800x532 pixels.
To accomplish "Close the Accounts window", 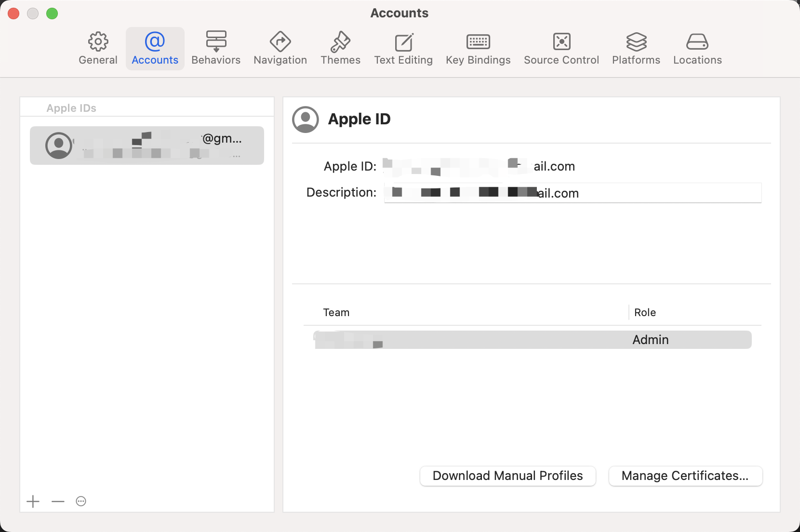I will coord(13,13).
